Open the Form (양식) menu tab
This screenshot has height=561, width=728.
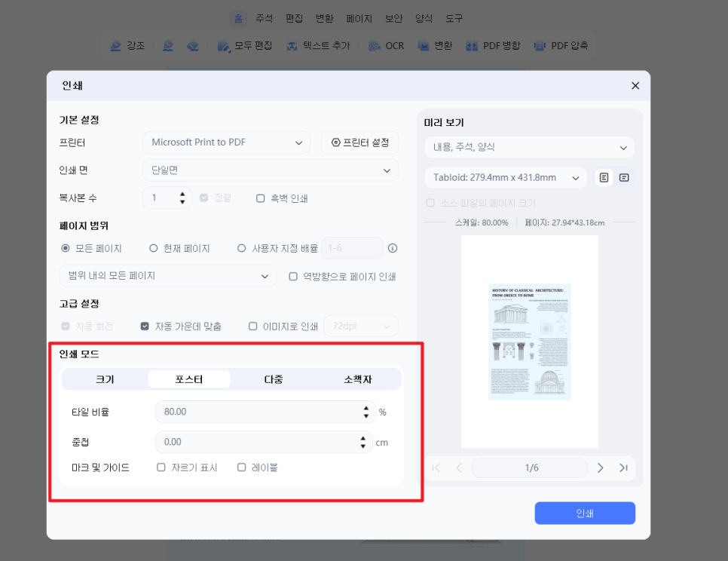pos(424,19)
